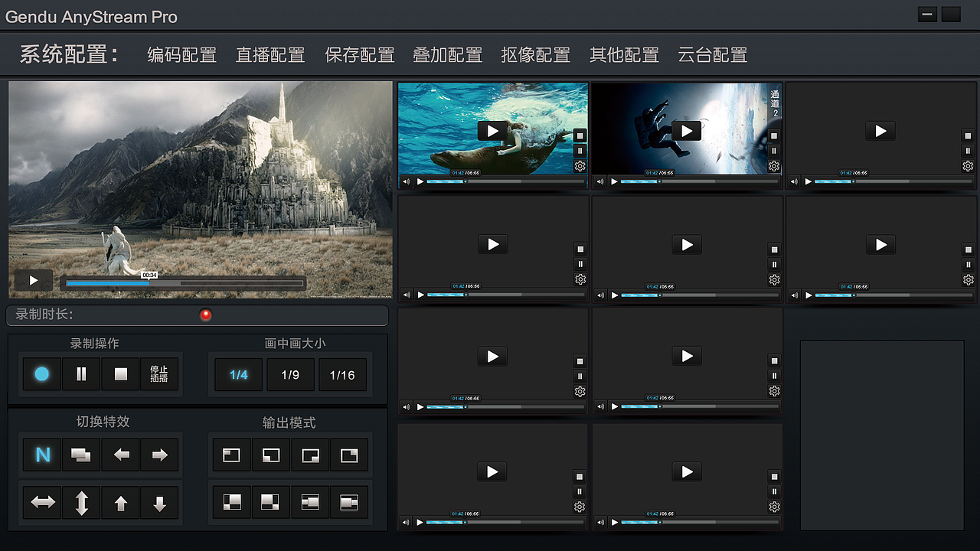Start recording with the blue circle button

[x=41, y=374]
